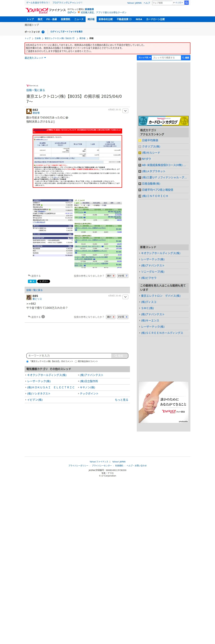Click ログインしてポートフォリオを表示 link
The height and width of the screenshot is (644, 215).
(x=66, y=32)
